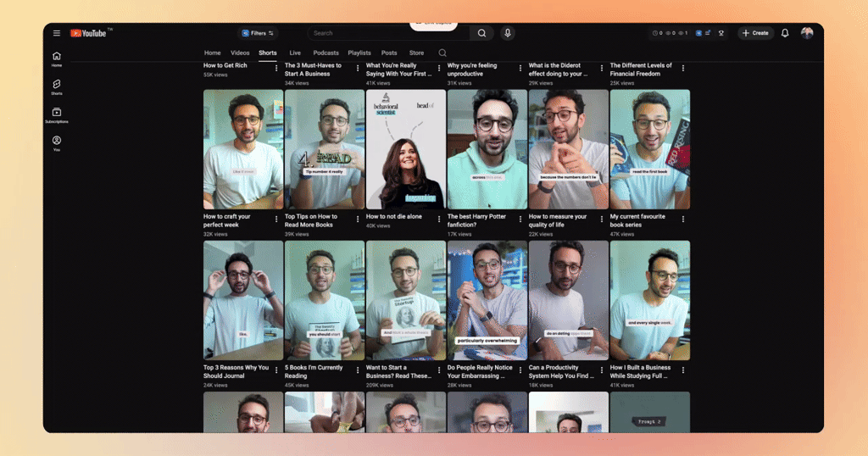This screenshot has width=868, height=456.
Task: Open options for Top 3 Reasons Why You Should Journal
Action: pos(276,370)
